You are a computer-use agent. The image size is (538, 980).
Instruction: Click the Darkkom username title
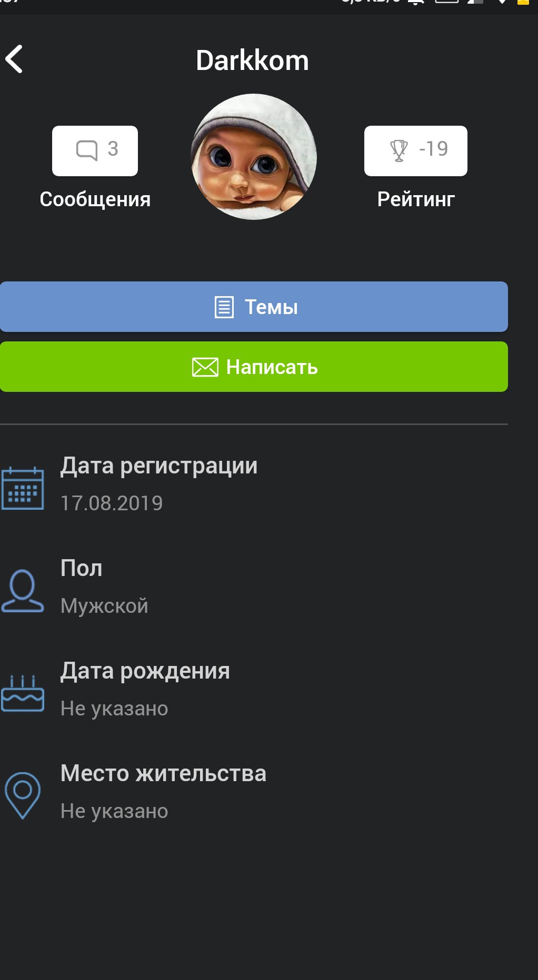252,60
